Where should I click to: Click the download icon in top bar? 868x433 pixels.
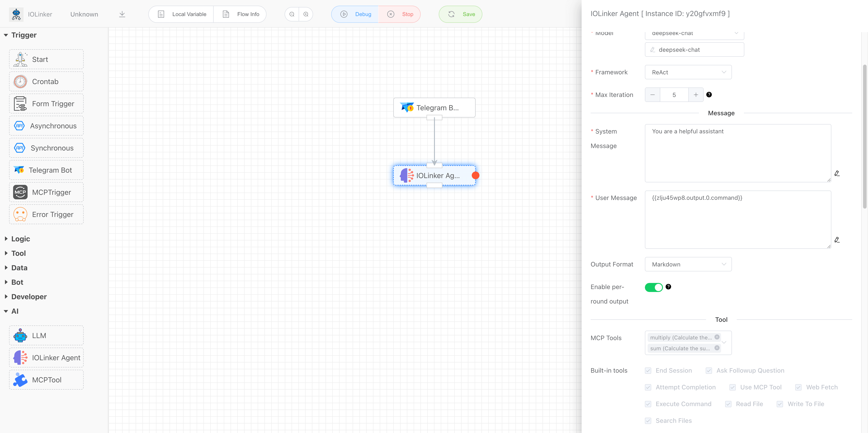(x=122, y=14)
